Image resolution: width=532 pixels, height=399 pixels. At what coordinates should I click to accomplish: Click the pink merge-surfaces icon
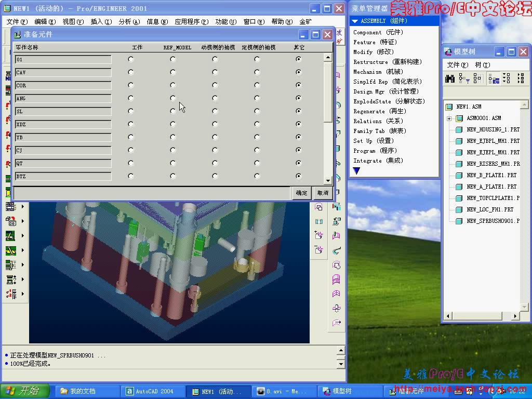click(336, 265)
